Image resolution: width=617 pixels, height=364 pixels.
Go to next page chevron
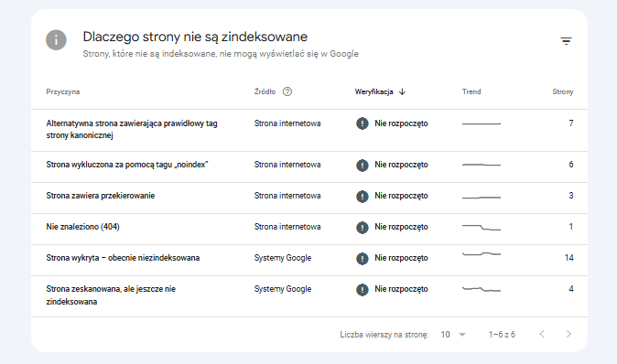(x=568, y=334)
